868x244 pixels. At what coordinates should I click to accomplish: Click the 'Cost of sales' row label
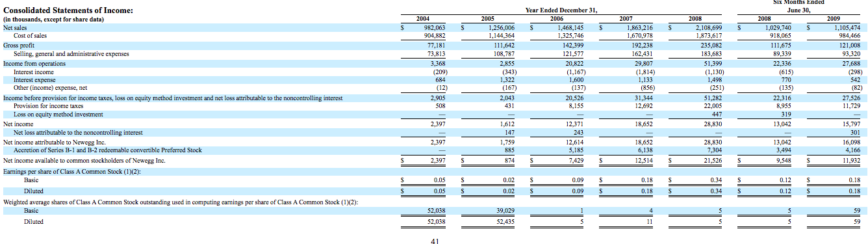(x=30, y=36)
